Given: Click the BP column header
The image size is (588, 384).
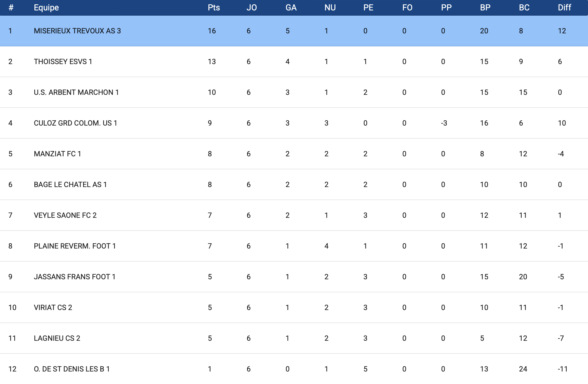Looking at the screenshot, I should pyautogui.click(x=485, y=8).
